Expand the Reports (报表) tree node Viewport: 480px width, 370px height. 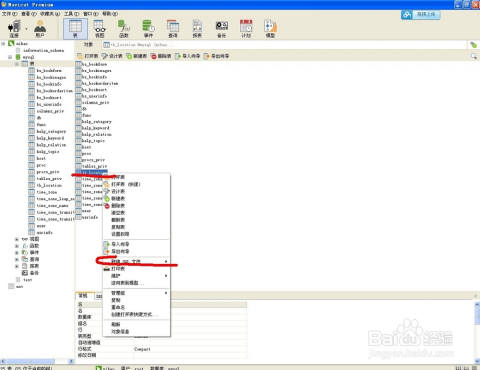click(x=17, y=266)
